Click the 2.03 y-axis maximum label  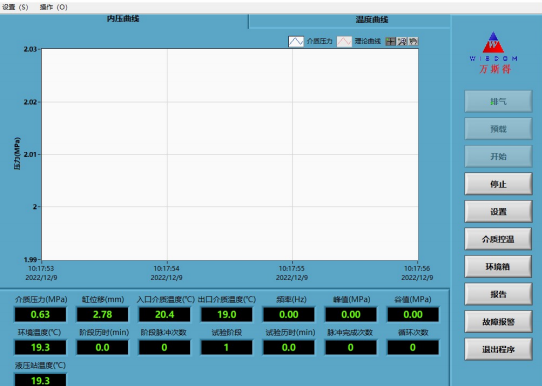point(30,49)
